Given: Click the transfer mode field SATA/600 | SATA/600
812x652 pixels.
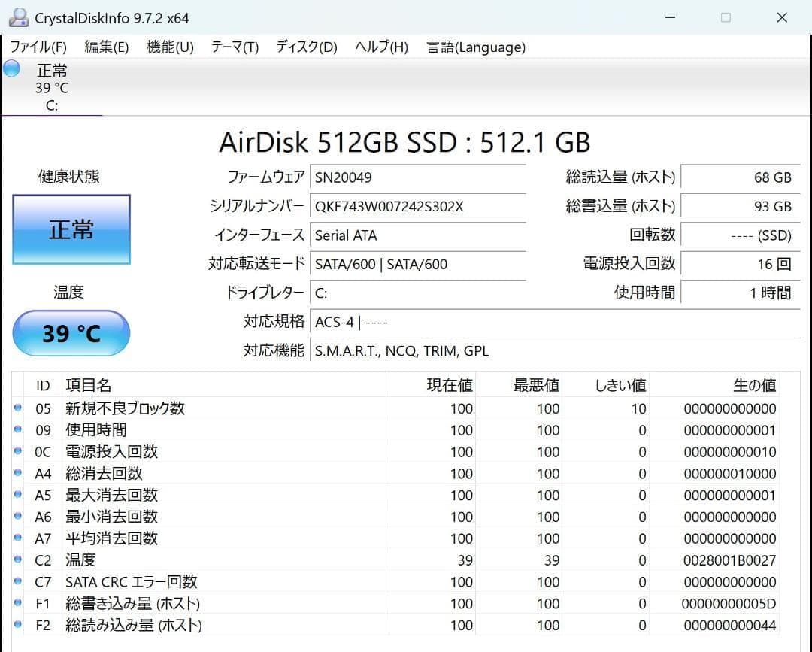Looking at the screenshot, I should click(418, 264).
